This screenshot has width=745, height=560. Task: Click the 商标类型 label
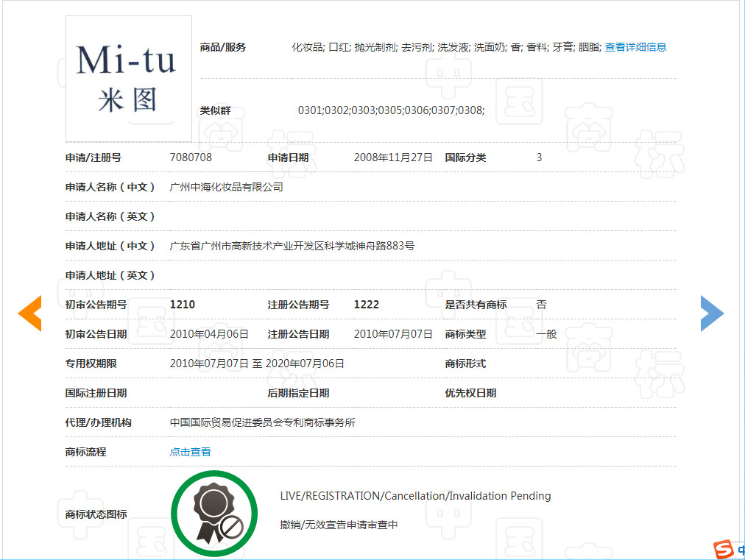pos(465,334)
